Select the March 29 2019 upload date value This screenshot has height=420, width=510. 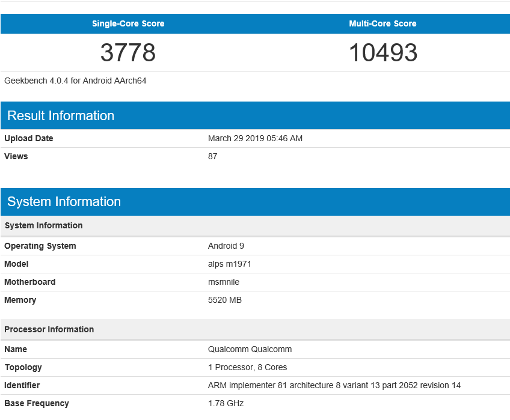coord(255,139)
